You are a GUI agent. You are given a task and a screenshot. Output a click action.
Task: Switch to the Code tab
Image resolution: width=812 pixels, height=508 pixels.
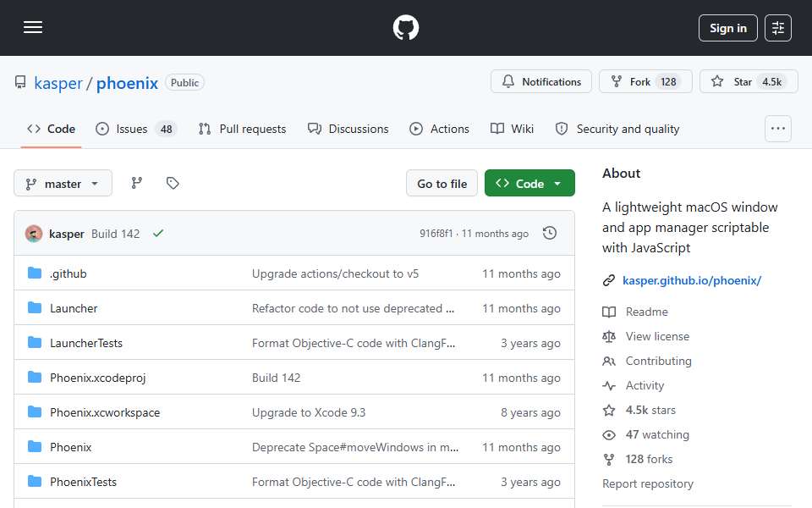[52, 129]
